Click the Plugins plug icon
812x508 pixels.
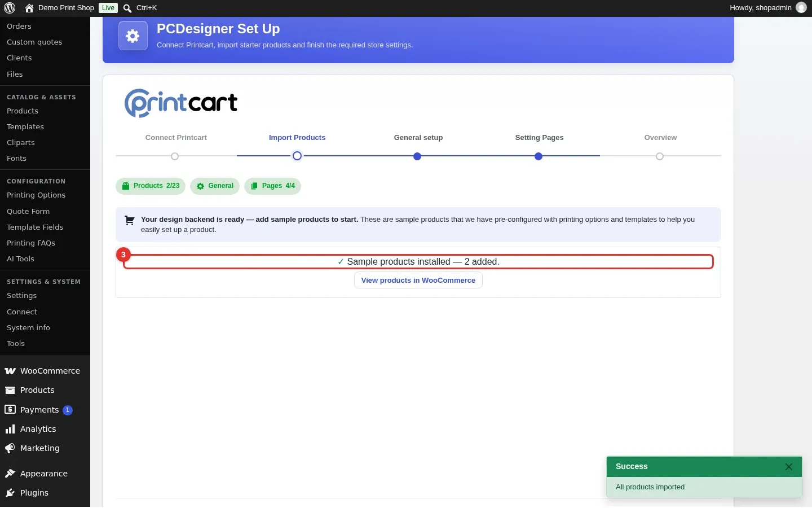(10, 493)
